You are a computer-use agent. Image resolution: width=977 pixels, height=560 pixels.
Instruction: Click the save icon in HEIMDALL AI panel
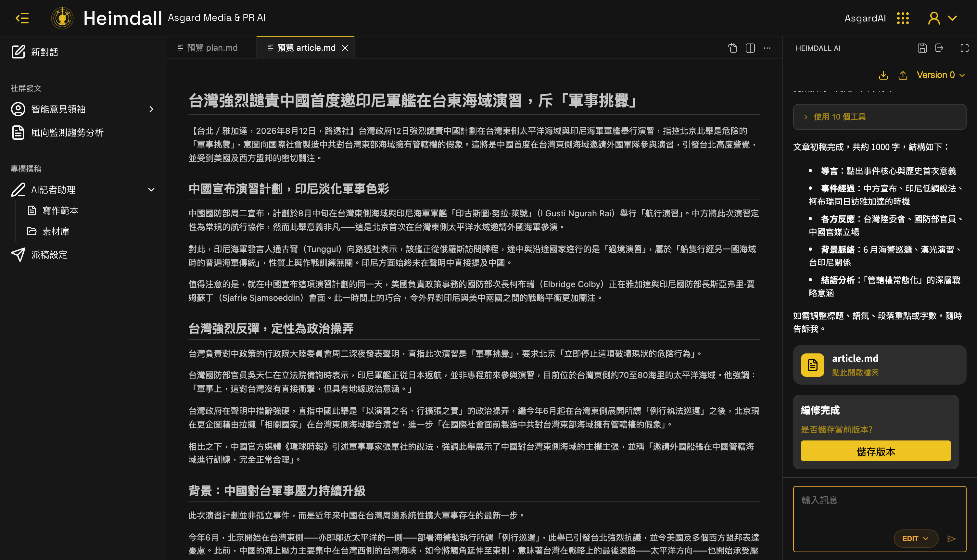pos(922,48)
